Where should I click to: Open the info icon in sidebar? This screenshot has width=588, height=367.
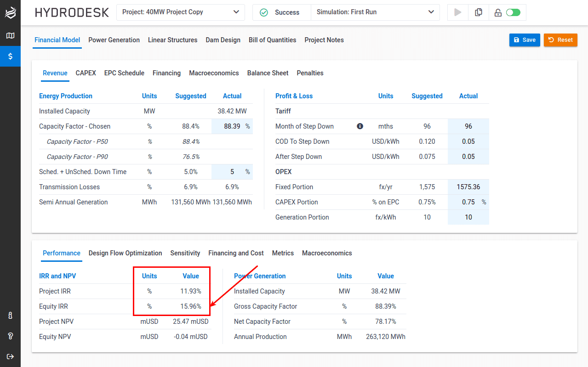pyautogui.click(x=10, y=316)
